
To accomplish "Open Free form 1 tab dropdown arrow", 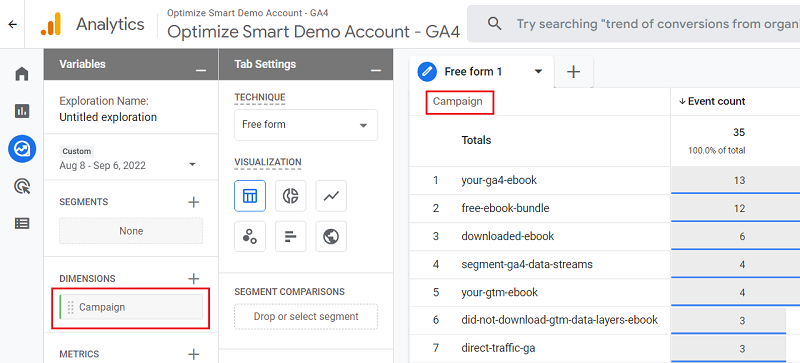I will pyautogui.click(x=538, y=72).
